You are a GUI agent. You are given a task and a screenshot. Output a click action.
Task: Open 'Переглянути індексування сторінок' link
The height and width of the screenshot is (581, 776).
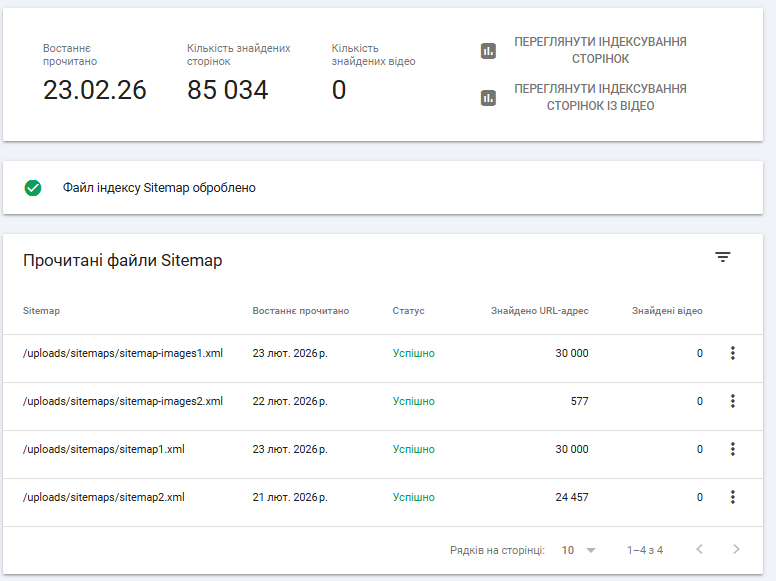click(600, 51)
